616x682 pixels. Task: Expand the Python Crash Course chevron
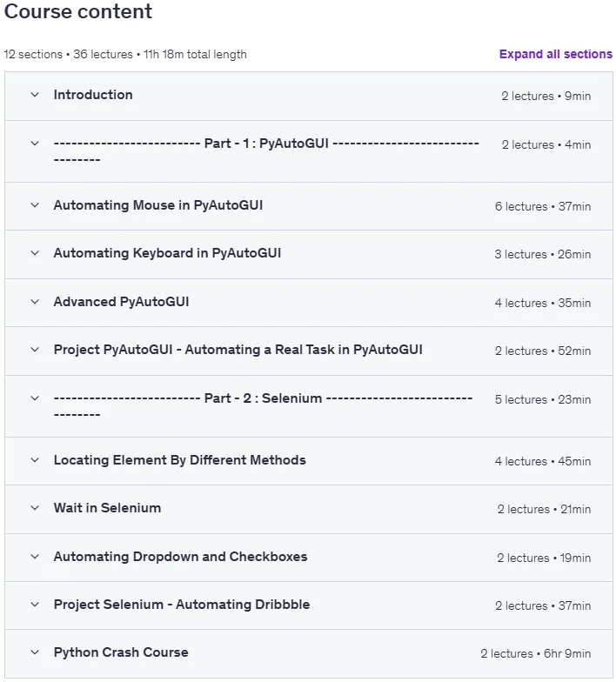pos(35,652)
